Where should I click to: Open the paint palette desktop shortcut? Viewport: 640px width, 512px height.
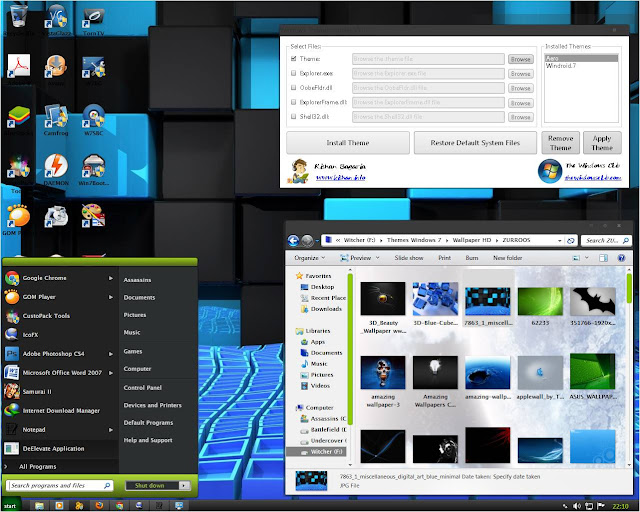coord(93,216)
